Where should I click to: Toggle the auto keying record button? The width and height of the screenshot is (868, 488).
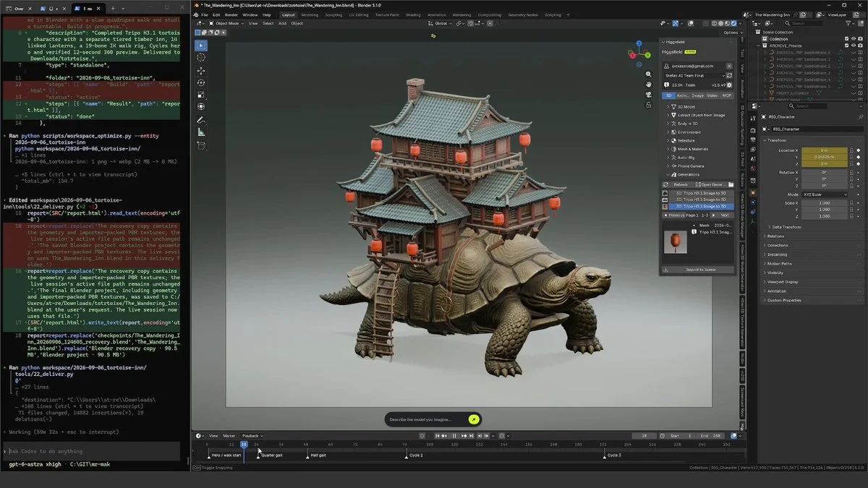pyautogui.click(x=422, y=436)
